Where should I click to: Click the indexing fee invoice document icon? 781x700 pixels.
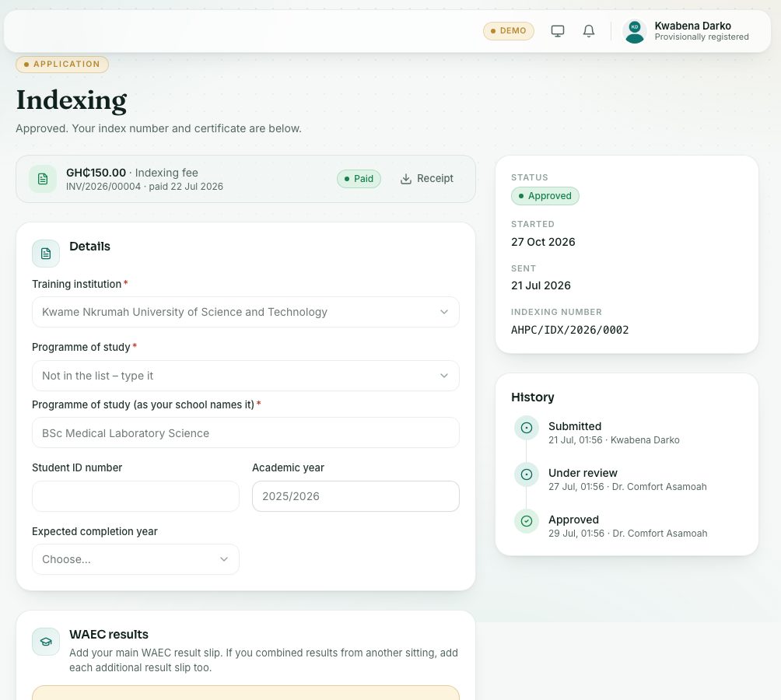(x=43, y=179)
